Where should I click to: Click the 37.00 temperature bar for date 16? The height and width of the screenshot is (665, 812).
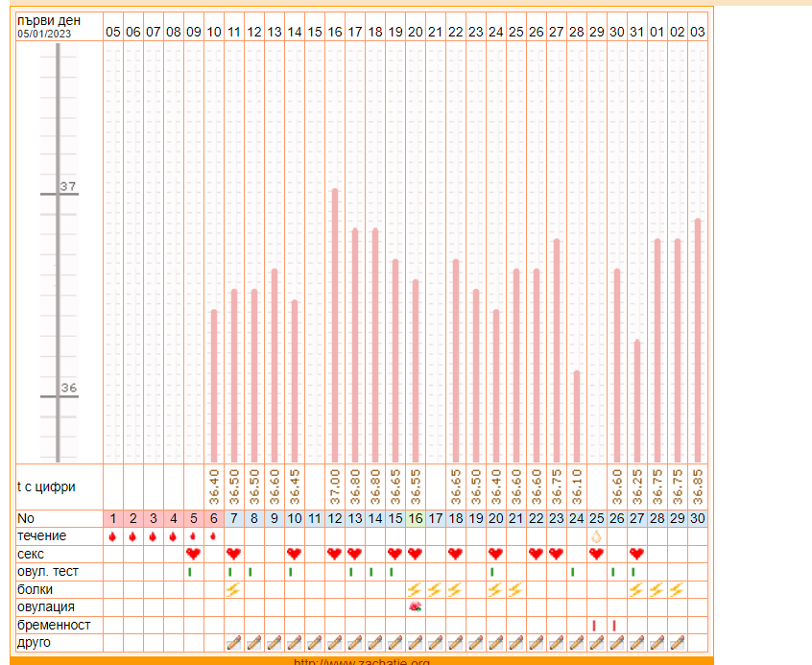(x=335, y=324)
